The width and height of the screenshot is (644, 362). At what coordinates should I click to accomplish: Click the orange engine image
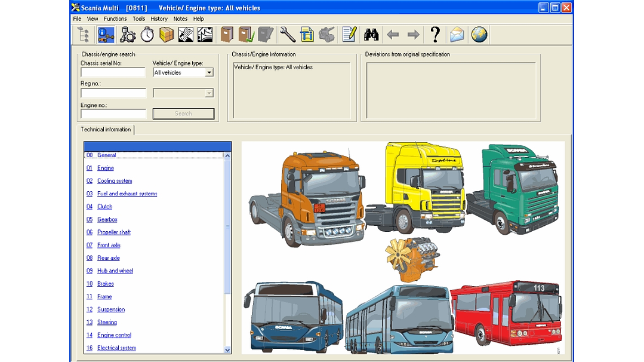(412, 259)
